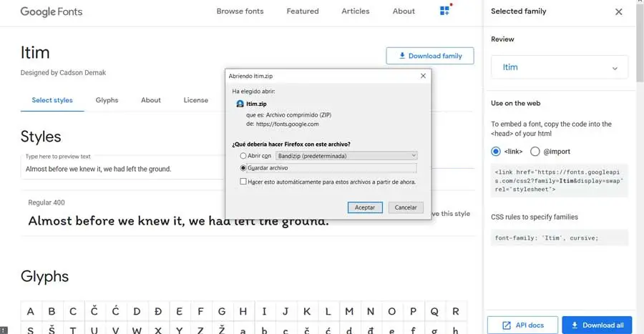This screenshot has width=644, height=334.
Task: Go to Featured section
Action: [303, 11]
